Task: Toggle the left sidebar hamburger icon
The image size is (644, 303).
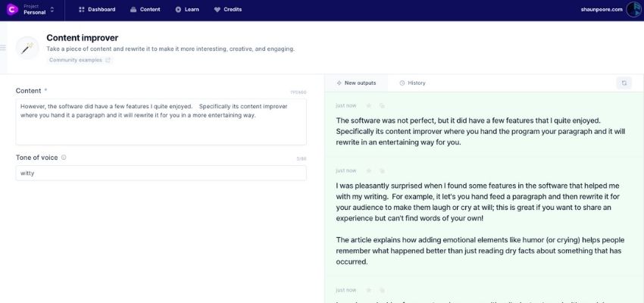Action: click(3, 48)
